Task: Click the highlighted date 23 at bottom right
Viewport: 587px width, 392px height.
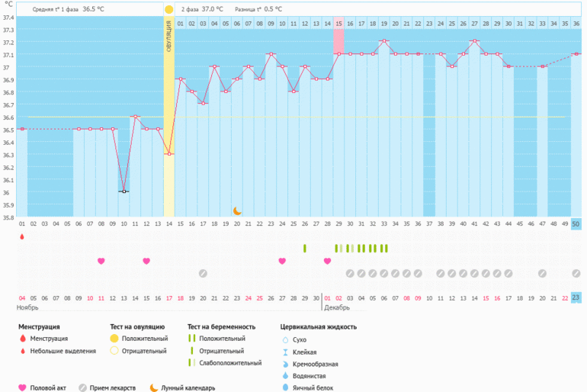Action: (x=576, y=297)
